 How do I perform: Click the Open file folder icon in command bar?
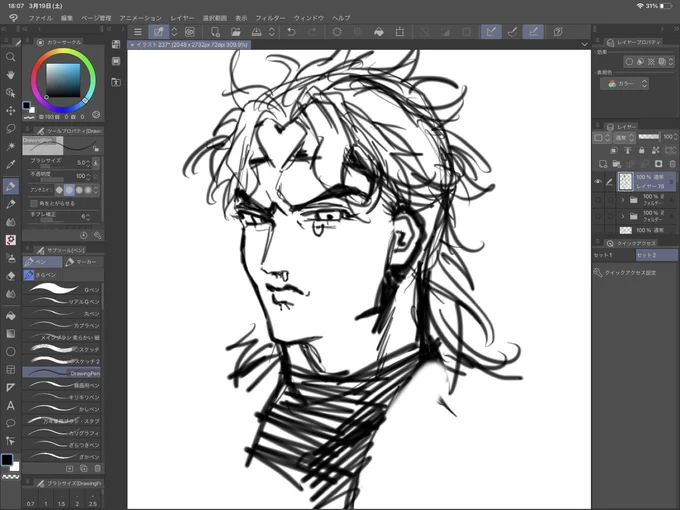[x=235, y=32]
